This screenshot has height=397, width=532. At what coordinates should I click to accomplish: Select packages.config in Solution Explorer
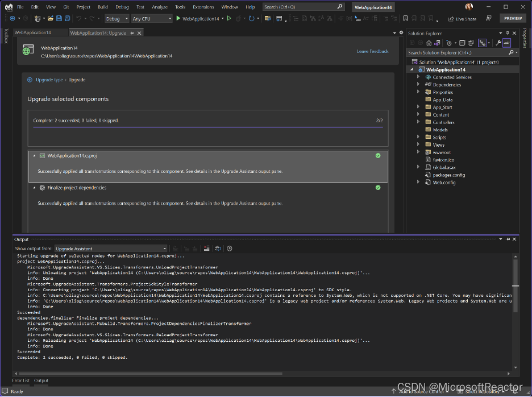click(x=448, y=175)
